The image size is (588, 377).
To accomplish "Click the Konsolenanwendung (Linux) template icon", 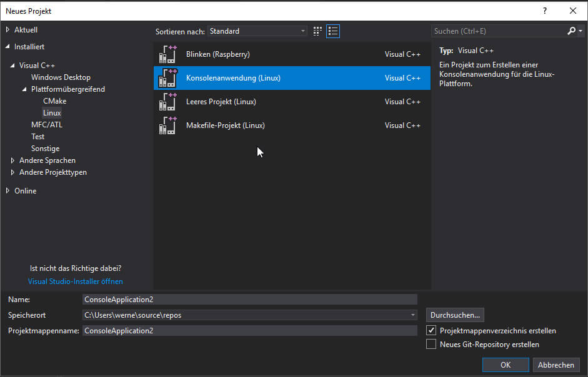I will pyautogui.click(x=167, y=79).
